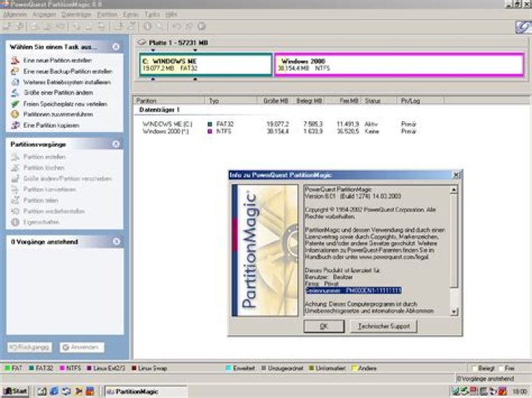Select the Windows 2000 NTFS partition block

click(x=399, y=64)
